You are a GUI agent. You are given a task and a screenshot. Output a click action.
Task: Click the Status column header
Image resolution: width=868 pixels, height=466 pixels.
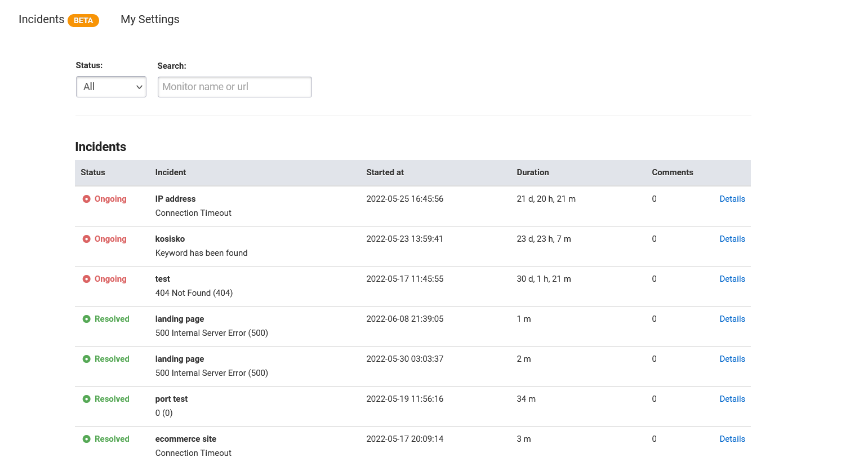[x=93, y=172]
